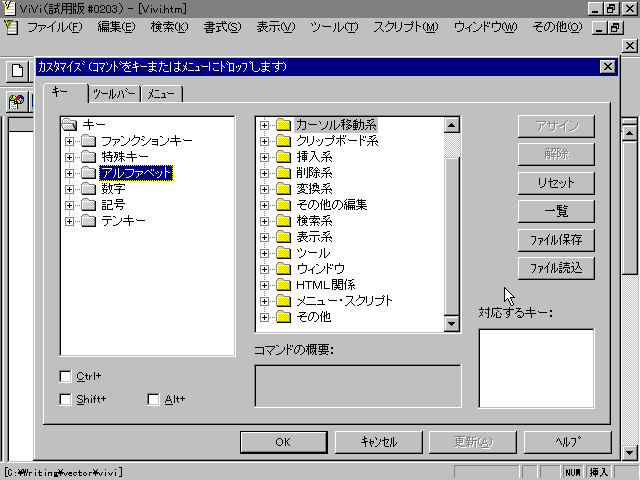
Task: Expand the カーソル移動系 command group
Action: point(264,125)
